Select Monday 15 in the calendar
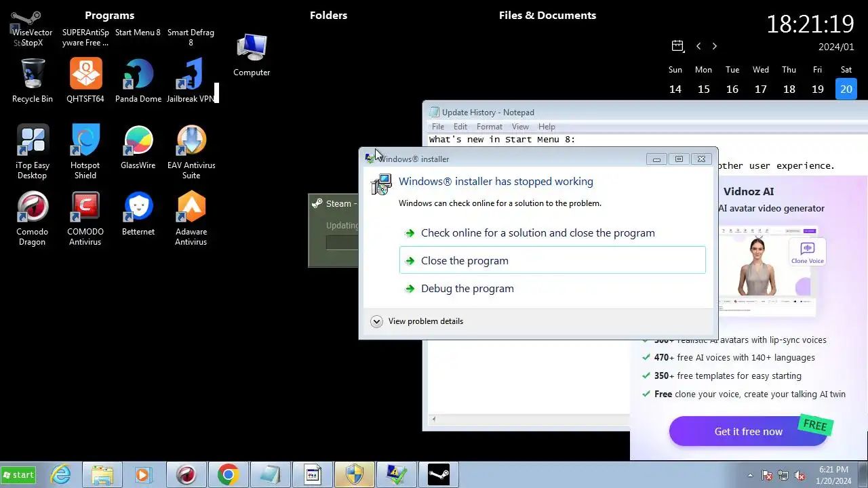Screen dimensions: 868x488 coord(704,89)
